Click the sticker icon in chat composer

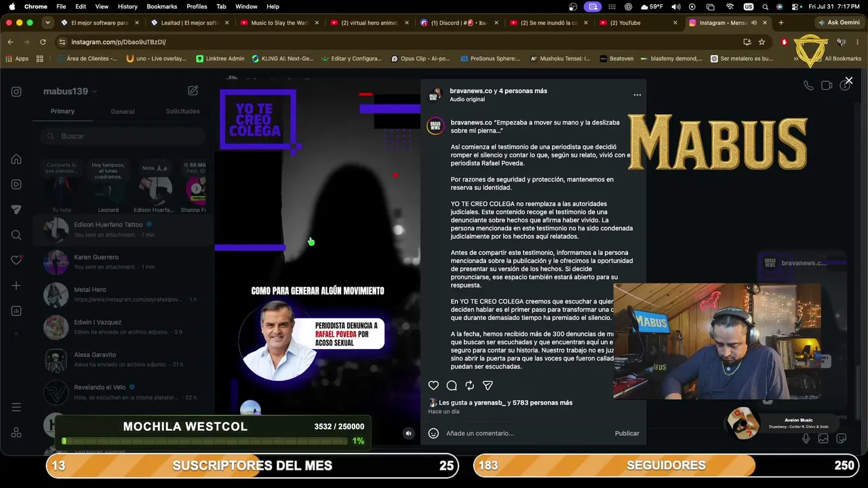(842, 439)
